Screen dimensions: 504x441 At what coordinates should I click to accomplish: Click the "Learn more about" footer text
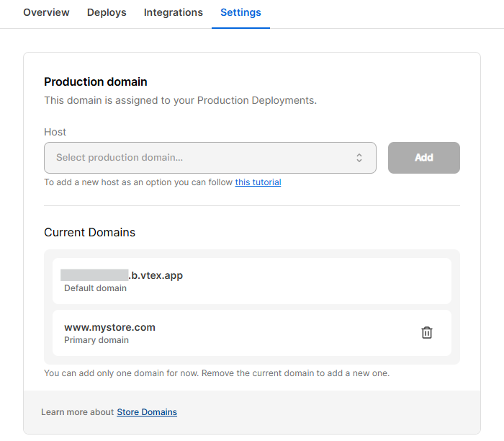tap(77, 412)
